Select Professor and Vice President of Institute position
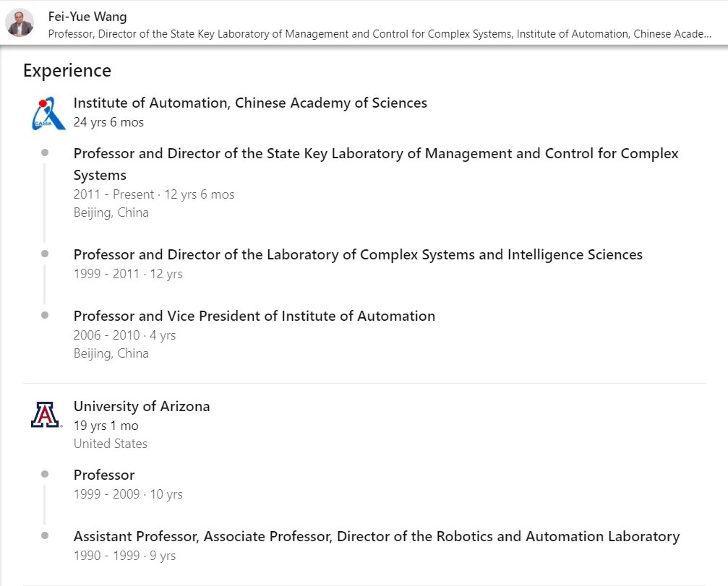Screen dimensions: 728x586 click(254, 316)
